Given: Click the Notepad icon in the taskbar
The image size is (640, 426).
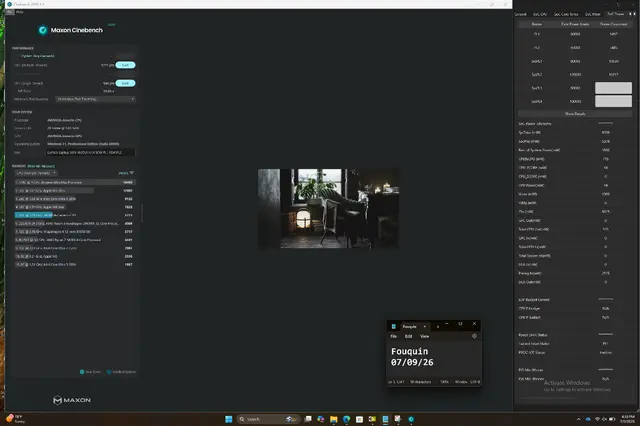Looking at the screenshot, I should [385, 419].
